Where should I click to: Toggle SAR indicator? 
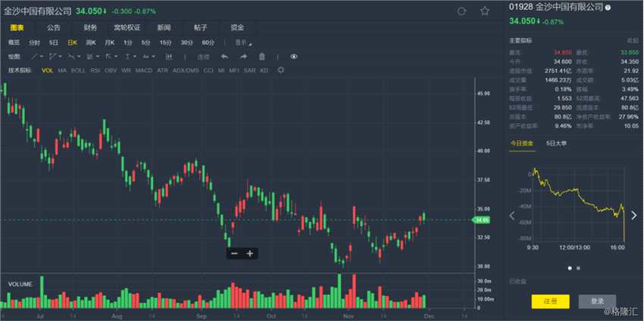tap(250, 70)
